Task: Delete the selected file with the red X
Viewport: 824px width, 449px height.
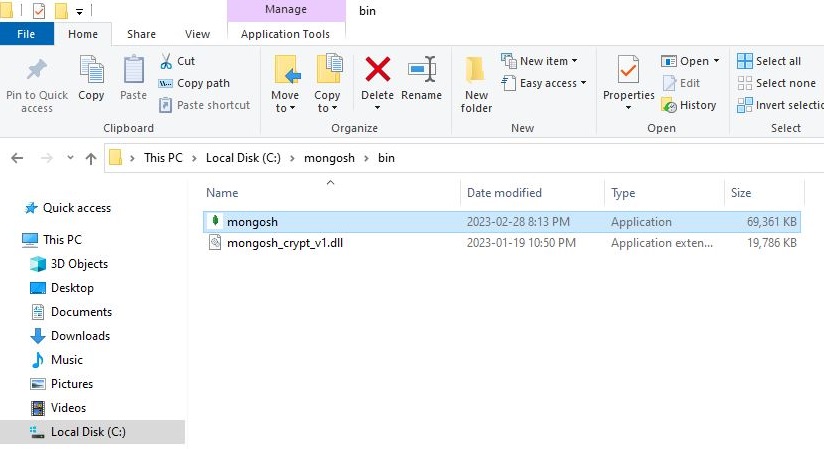Action: coord(377,69)
